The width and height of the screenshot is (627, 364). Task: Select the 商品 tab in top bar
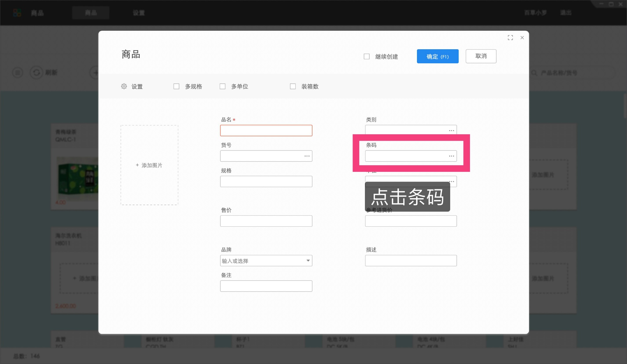tap(91, 13)
